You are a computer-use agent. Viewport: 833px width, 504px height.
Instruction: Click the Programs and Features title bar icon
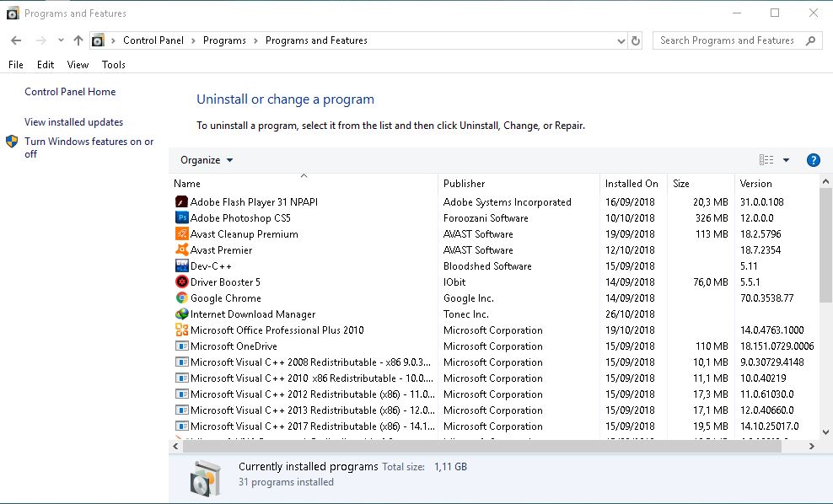pos(13,13)
